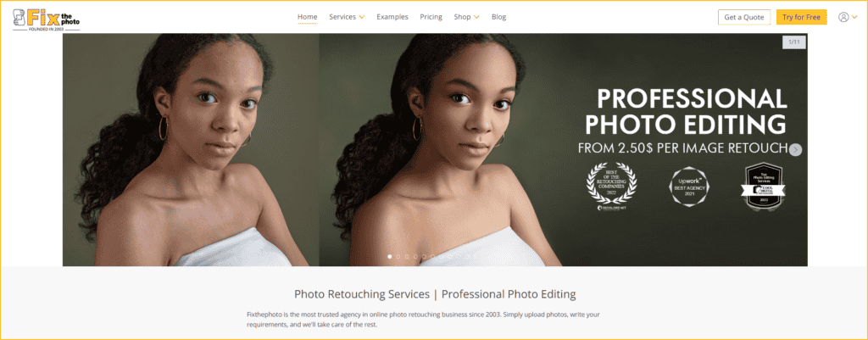Advance the slider with the next arrow
Image resolution: width=868 pixels, height=340 pixels.
point(795,149)
